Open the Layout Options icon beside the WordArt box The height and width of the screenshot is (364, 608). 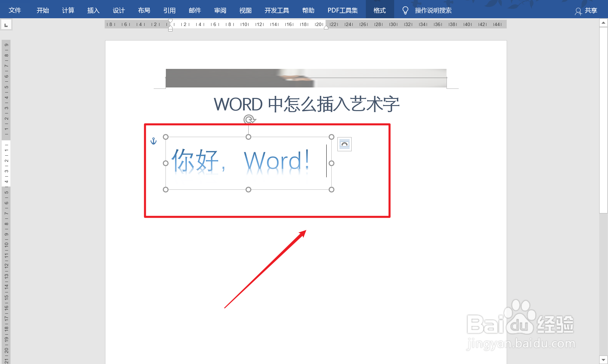[x=344, y=144]
